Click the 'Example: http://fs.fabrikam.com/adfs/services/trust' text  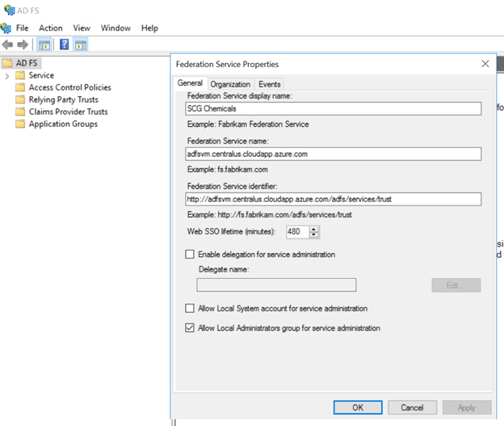click(x=269, y=214)
